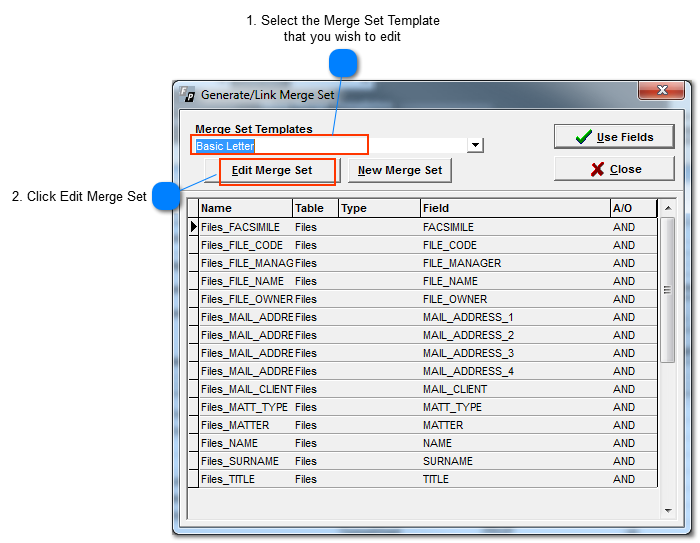The height and width of the screenshot is (543, 700).
Task: Select the Files_FILE_CODE row
Action: pos(245,245)
